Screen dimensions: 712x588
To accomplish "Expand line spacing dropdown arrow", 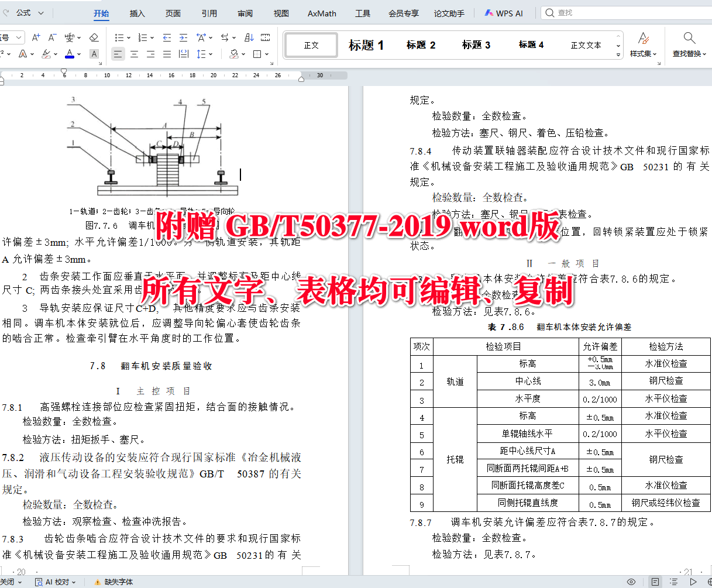I will 211,54.
